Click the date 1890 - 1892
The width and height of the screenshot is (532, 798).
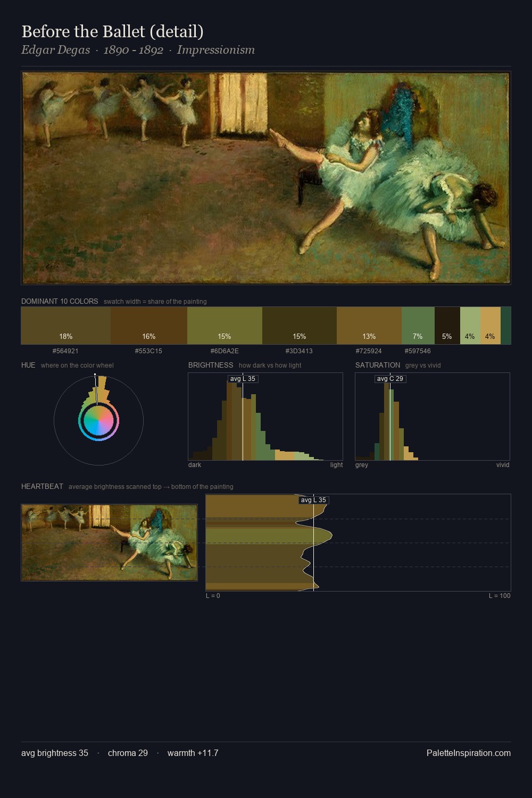pos(133,50)
